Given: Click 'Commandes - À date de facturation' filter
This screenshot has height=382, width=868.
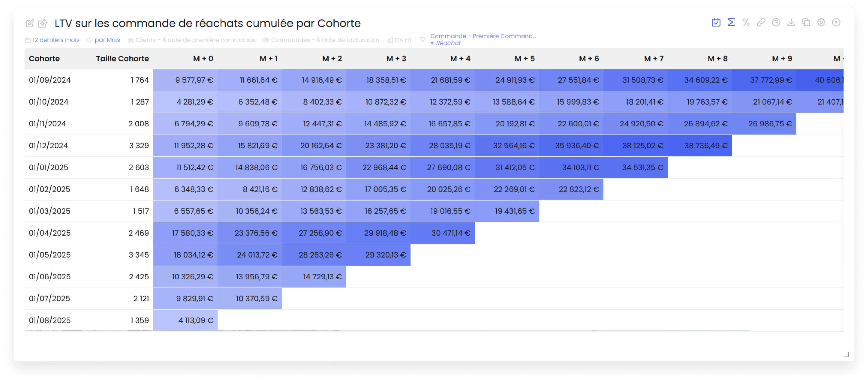Looking at the screenshot, I should (321, 40).
